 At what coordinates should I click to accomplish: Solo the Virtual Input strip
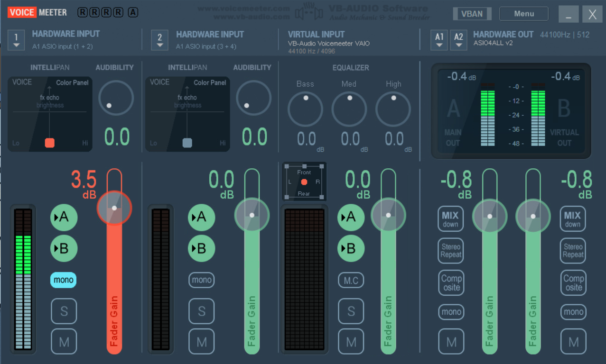pos(351,311)
